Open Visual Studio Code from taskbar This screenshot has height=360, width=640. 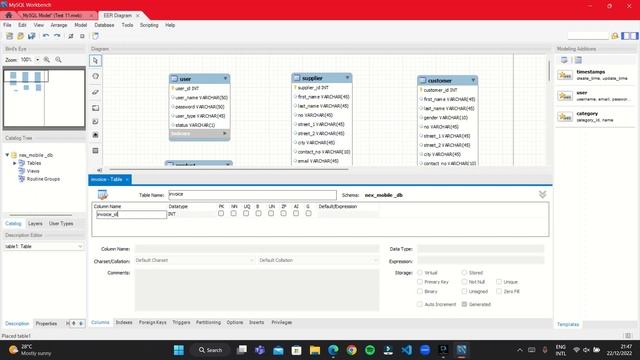coord(407,350)
